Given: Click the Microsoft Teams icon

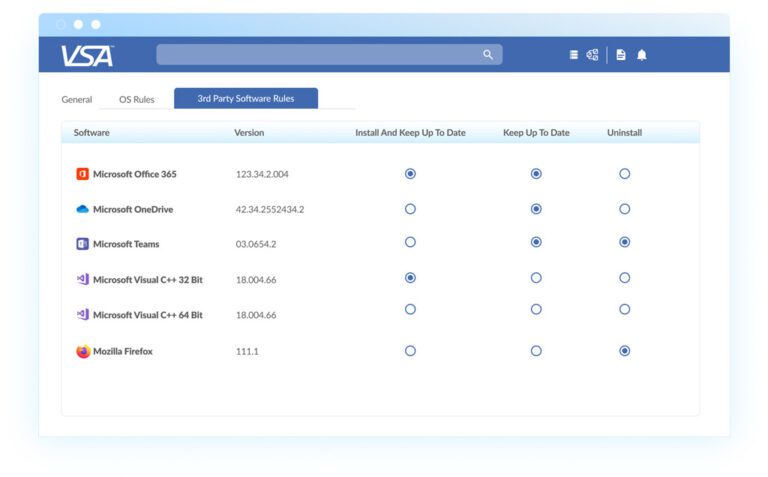Looking at the screenshot, I should (83, 244).
